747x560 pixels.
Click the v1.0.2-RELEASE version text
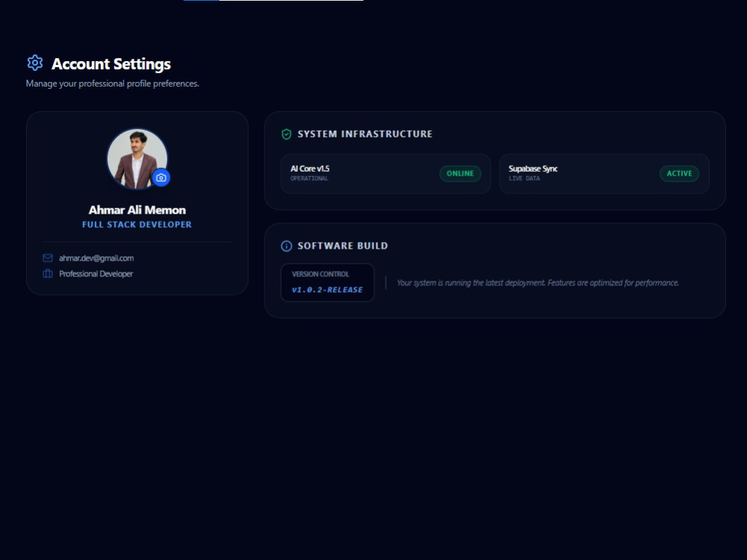(x=327, y=290)
